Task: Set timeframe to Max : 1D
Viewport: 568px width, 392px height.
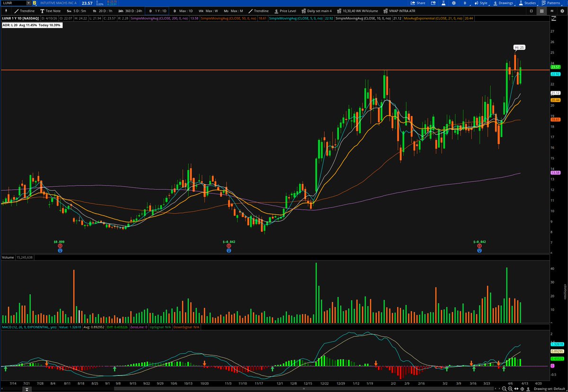Action: click(183, 10)
